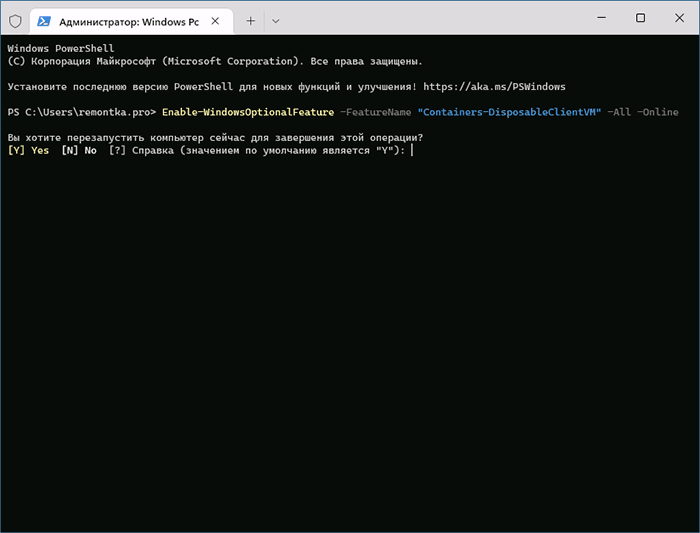700x533 pixels.
Task: Select the Администратор: Windows PowerShell tab
Action: coord(131,21)
